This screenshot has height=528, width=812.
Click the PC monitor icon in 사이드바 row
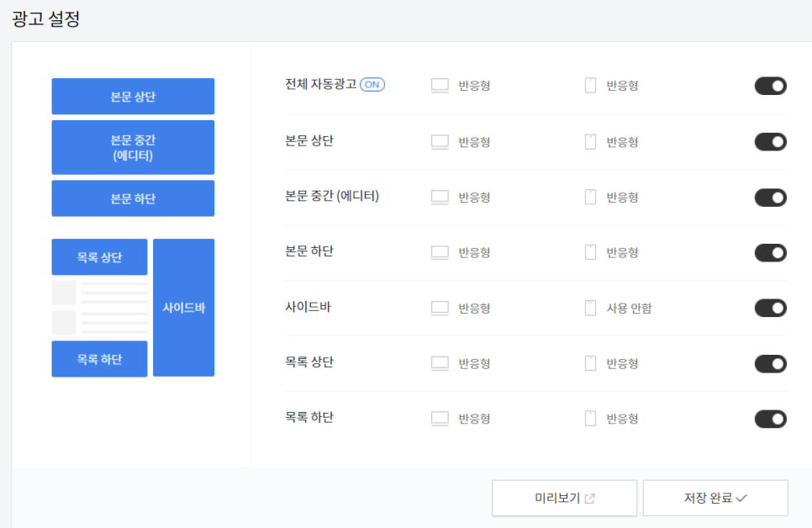pos(440,309)
